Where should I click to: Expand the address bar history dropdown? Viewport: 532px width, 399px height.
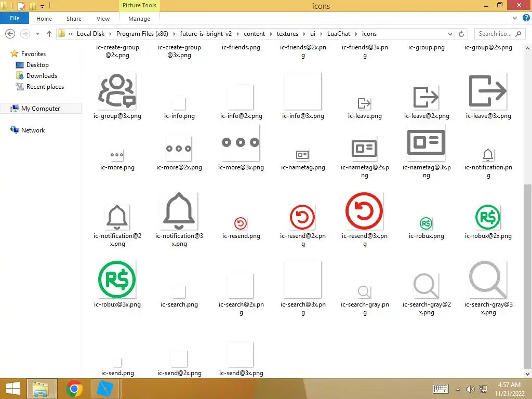(x=450, y=34)
